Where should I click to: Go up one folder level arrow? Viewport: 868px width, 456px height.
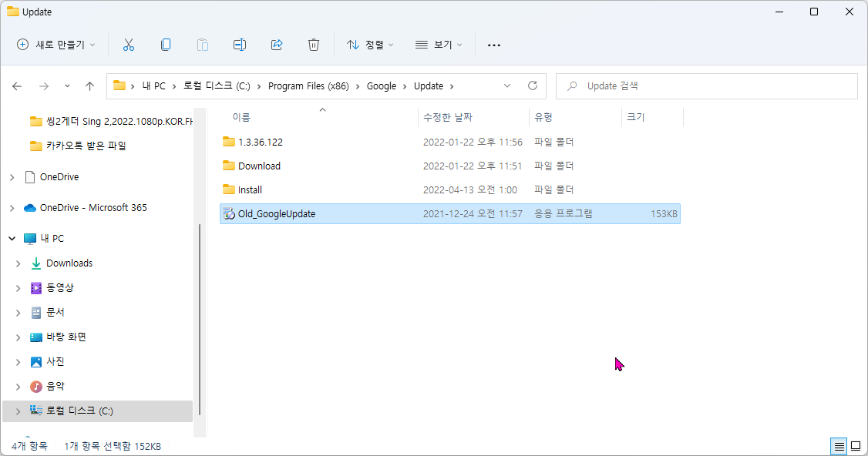[x=89, y=85]
